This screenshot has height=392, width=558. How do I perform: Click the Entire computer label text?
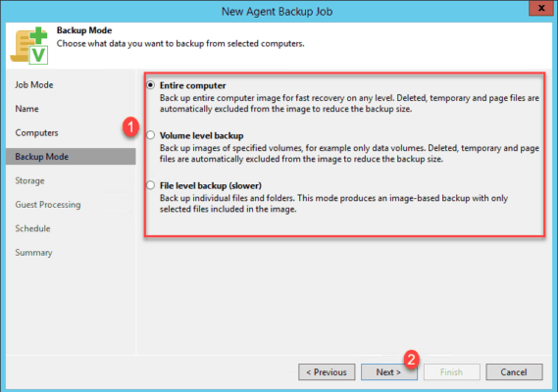(193, 85)
